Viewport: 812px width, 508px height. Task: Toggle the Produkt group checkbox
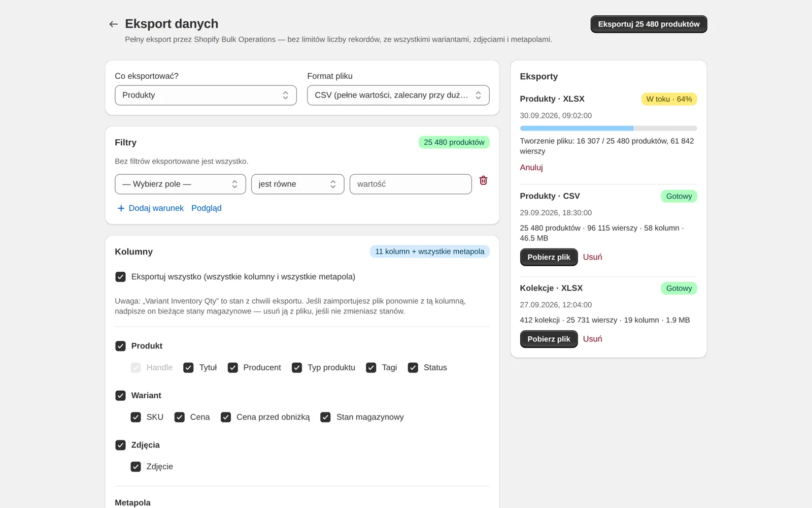click(120, 346)
